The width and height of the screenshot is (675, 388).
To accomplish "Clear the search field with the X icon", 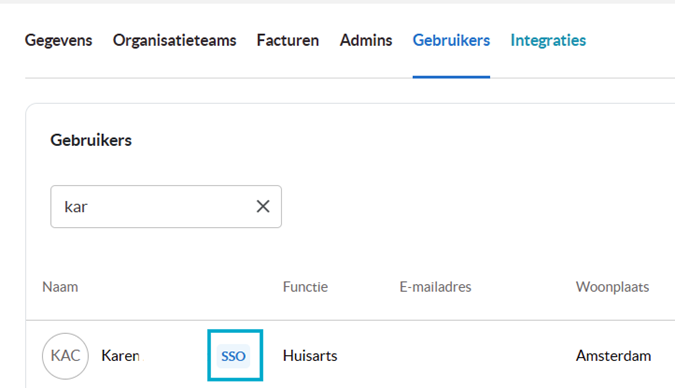I will (263, 206).
